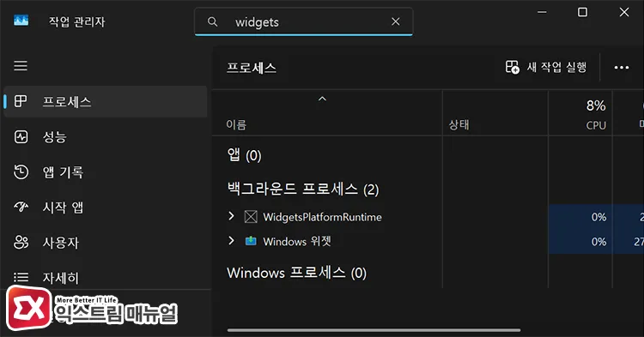Select the Windows 위젯 row
Image resolution: width=644 pixels, height=337 pixels.
(x=428, y=242)
